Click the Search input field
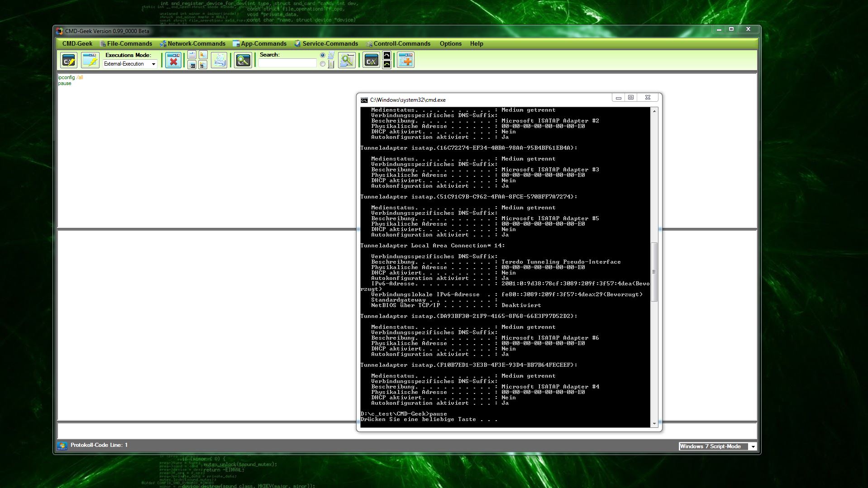868x488 pixels. (x=287, y=64)
